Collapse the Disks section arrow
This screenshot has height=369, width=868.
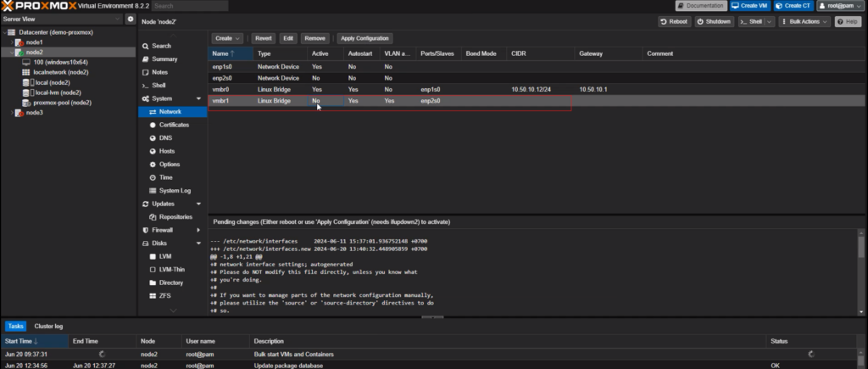coord(198,243)
